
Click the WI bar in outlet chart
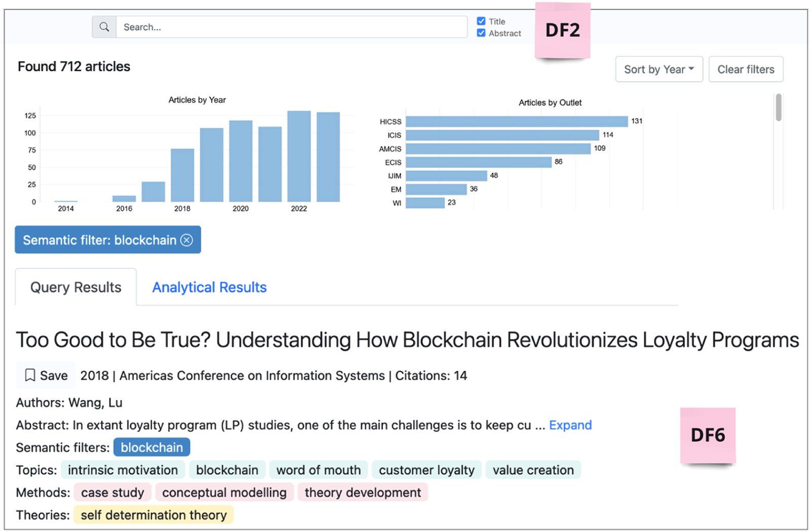[425, 203]
